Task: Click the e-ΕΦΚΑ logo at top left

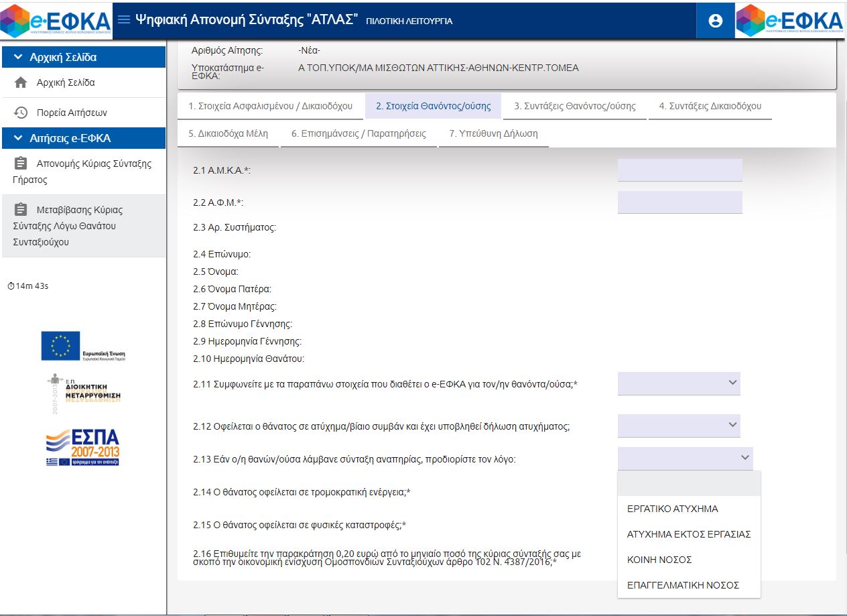Action: pos(56,20)
